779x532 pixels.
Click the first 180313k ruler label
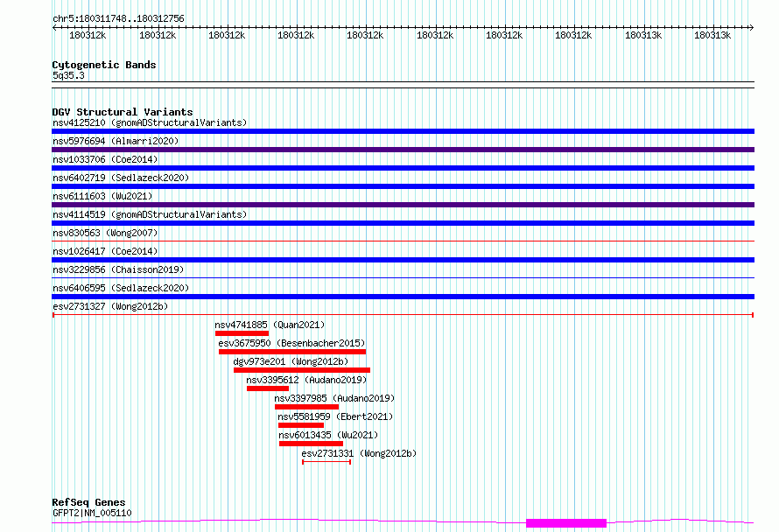tap(642, 35)
